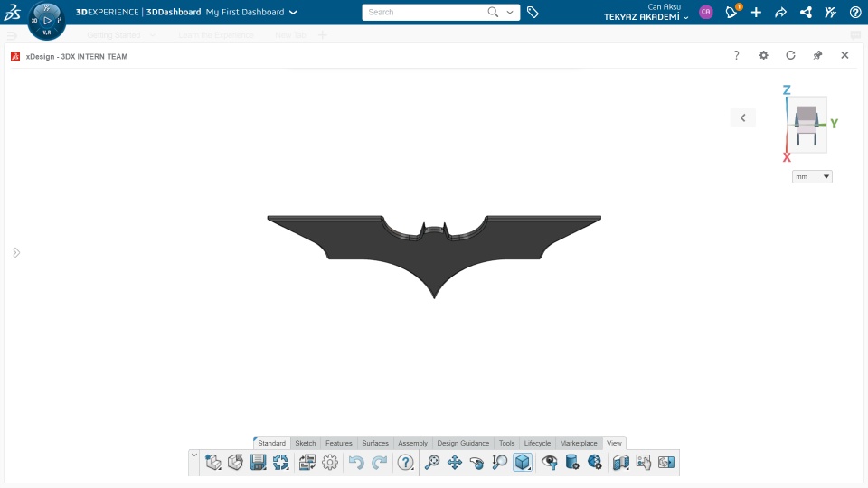
Task: Select the Zoom in/out tool
Action: (x=499, y=462)
